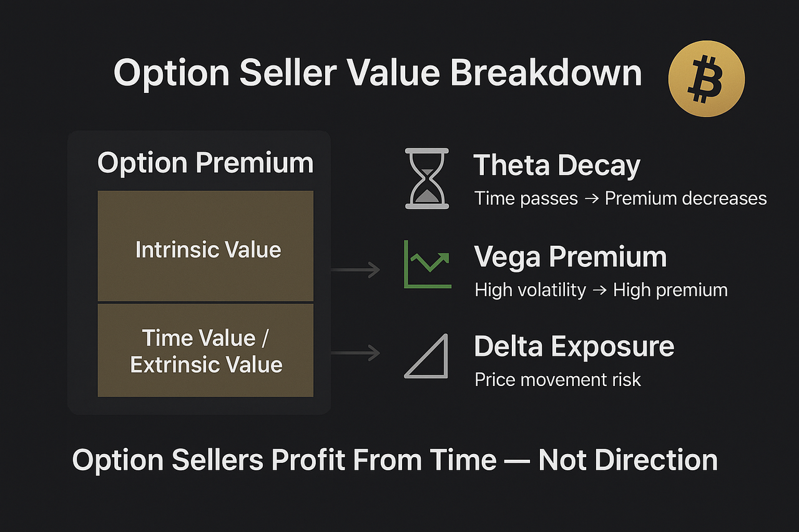Click the green chart icon beside Vega Premium
This screenshot has height=532, width=799.
point(428,264)
